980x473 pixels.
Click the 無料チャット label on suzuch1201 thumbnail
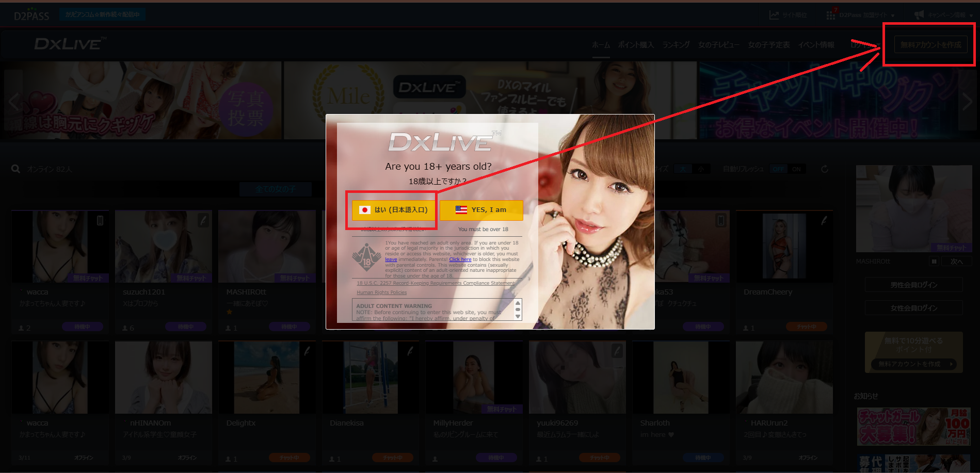coord(191,279)
